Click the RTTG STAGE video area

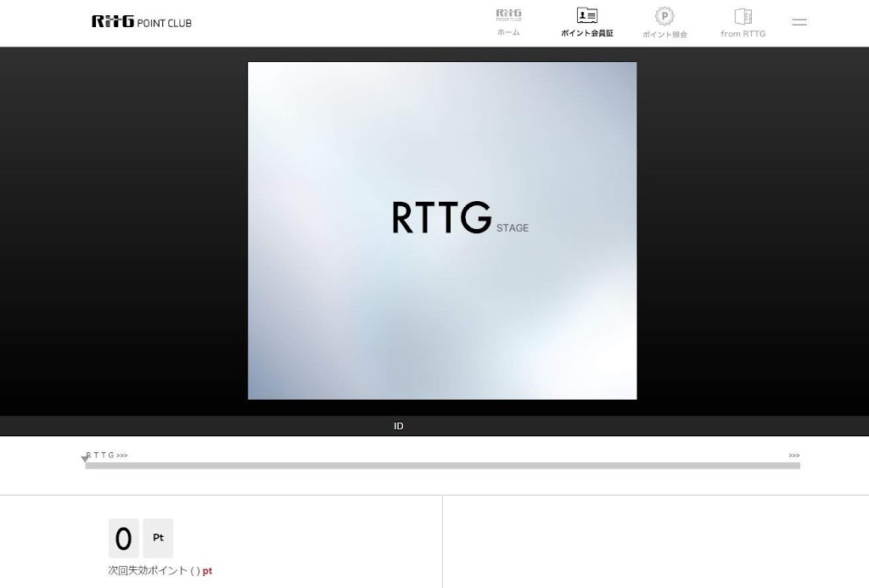pos(441,230)
